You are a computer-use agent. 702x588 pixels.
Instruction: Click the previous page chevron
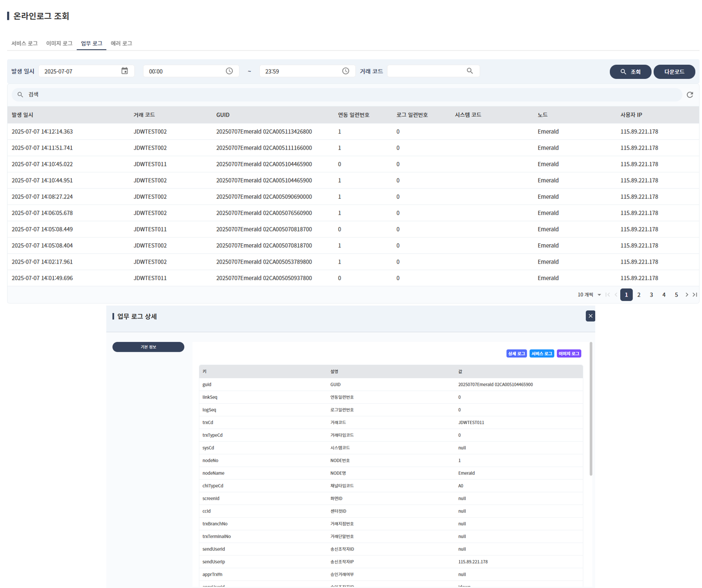615,294
